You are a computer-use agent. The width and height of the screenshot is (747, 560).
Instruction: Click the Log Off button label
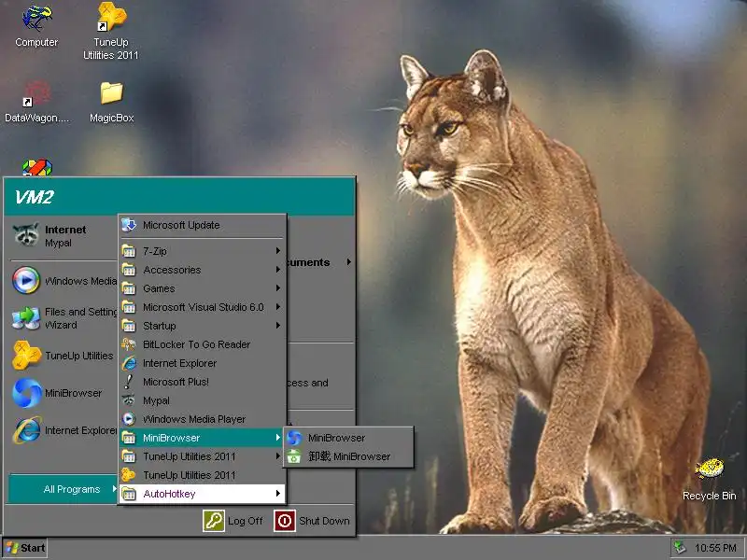coord(246,521)
